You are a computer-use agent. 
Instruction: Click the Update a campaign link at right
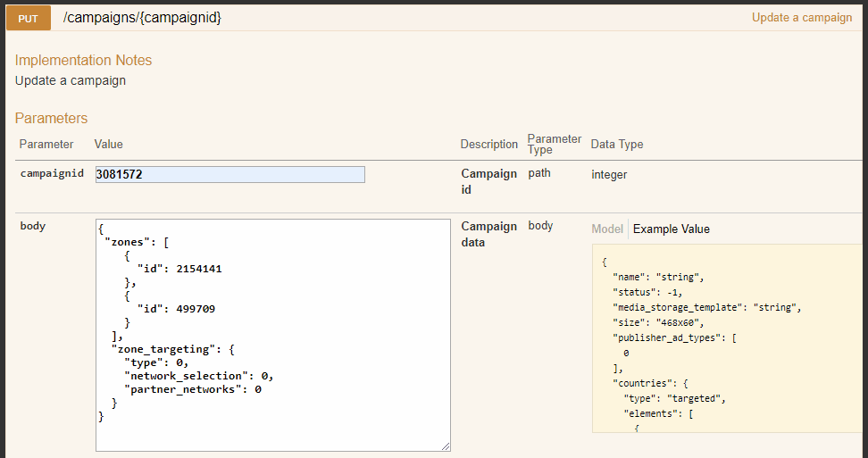[x=801, y=18]
